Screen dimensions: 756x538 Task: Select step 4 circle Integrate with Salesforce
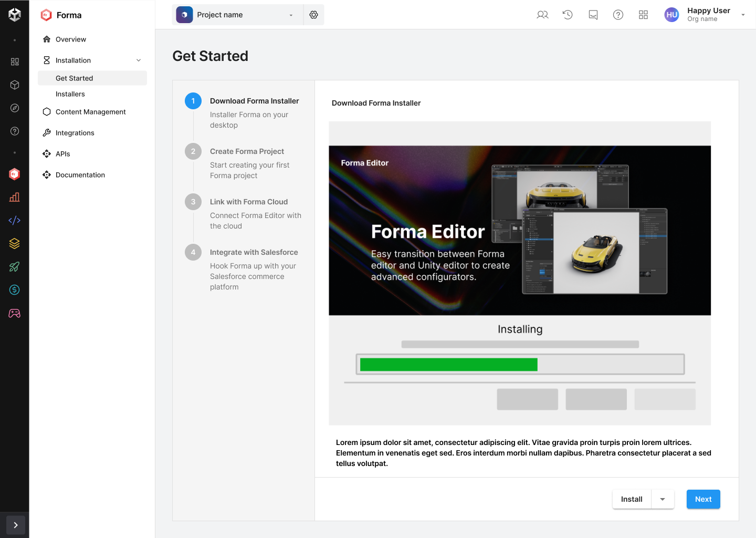tap(193, 252)
